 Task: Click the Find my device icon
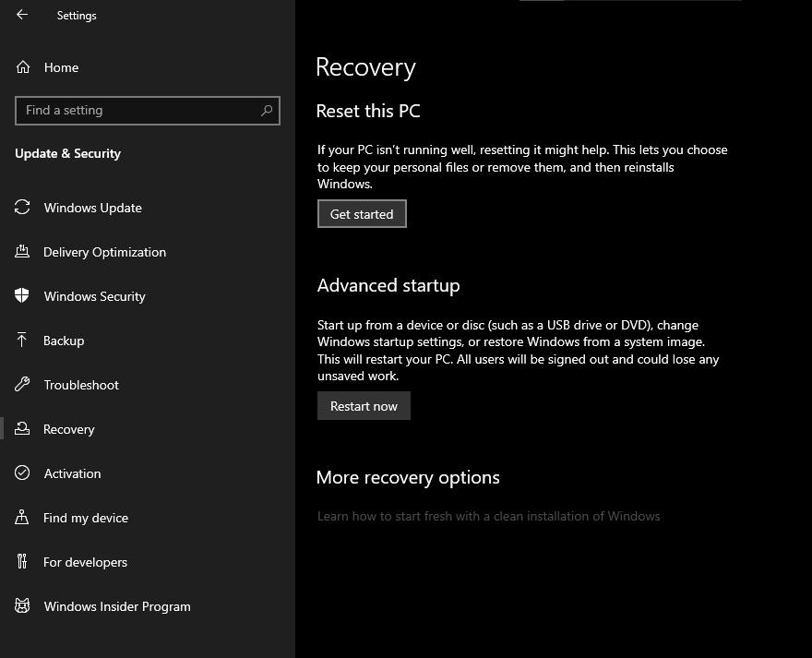click(22, 518)
